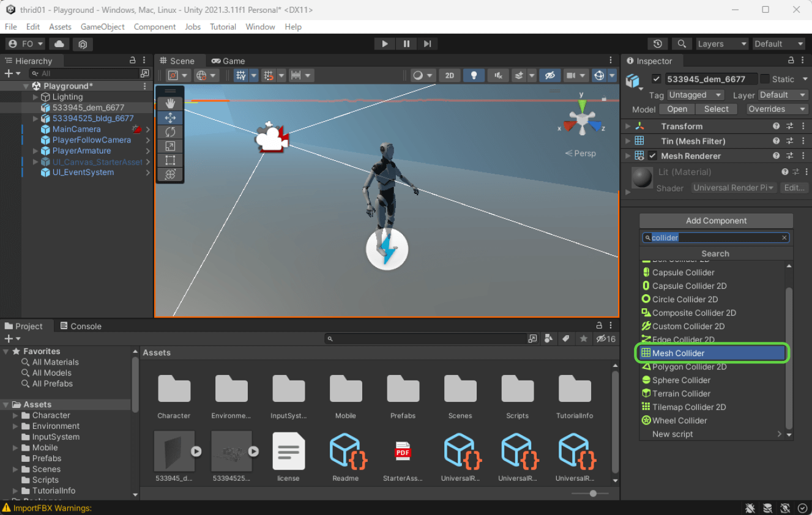Enable the Static checkbox

pyautogui.click(x=765, y=79)
